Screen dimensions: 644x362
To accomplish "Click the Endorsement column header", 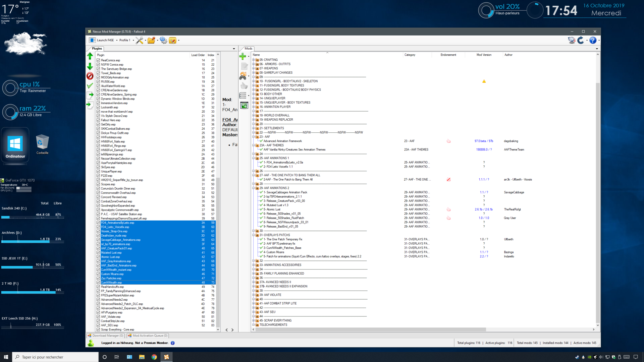I will 448,55.
